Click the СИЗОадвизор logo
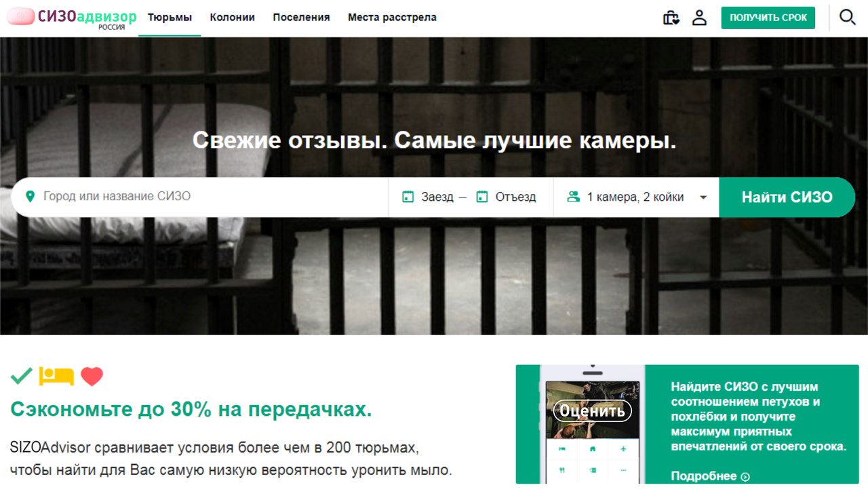The height and width of the screenshot is (498, 868). click(72, 18)
